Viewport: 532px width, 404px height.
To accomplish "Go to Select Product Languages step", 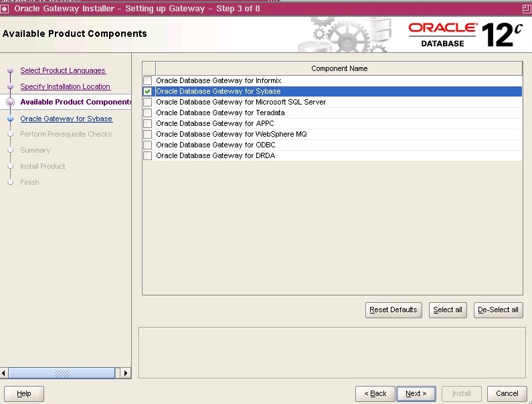I will 63,70.
